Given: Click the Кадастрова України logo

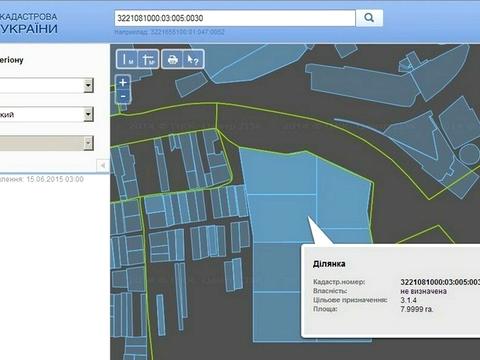Looking at the screenshot, I should click(x=29, y=23).
